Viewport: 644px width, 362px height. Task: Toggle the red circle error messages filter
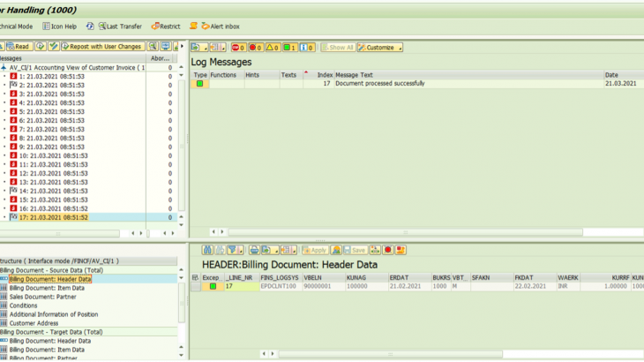256,48
